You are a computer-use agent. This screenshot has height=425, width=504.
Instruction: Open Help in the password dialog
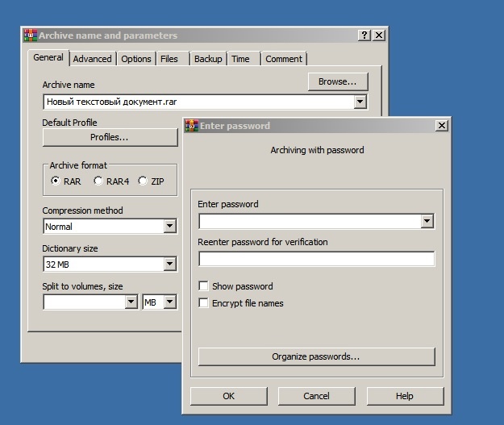point(405,396)
